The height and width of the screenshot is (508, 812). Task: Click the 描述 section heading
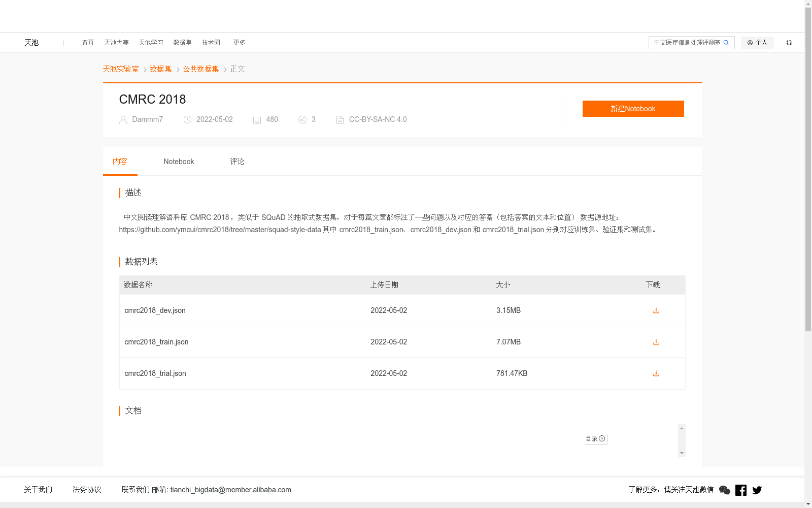pyautogui.click(x=133, y=193)
